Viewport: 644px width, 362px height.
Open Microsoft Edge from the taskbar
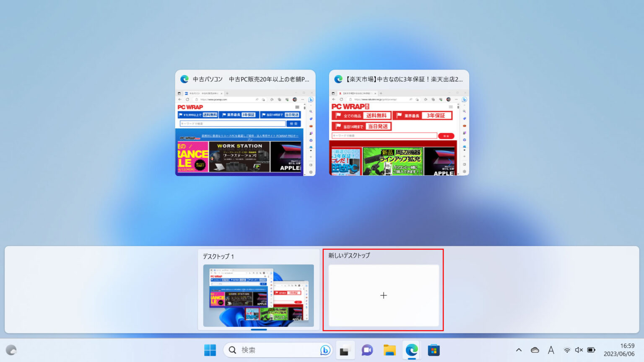411,350
